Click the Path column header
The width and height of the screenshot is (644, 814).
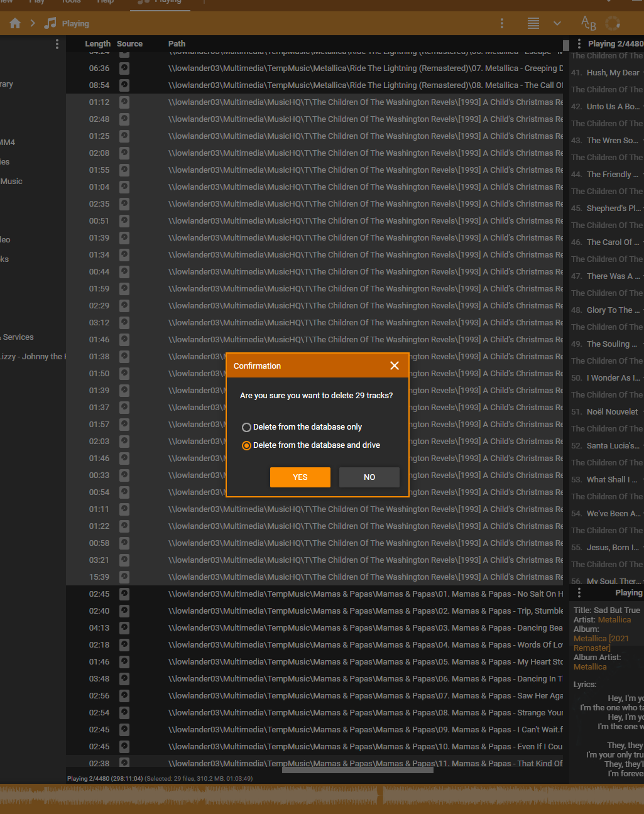[x=177, y=44]
